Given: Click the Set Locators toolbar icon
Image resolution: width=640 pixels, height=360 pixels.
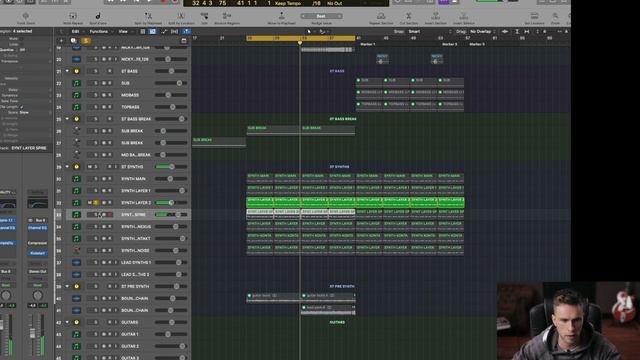Looking at the screenshot, I should click(x=534, y=16).
